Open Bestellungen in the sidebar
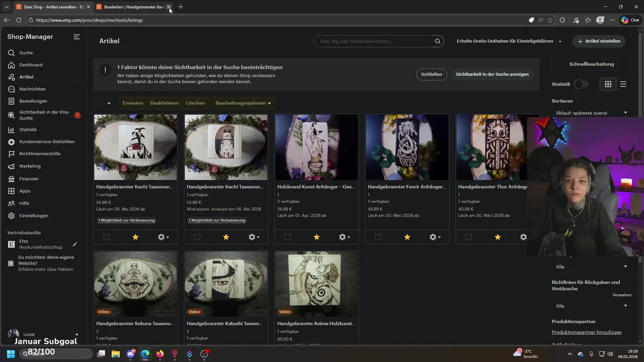The width and height of the screenshot is (644, 362). [x=33, y=101]
